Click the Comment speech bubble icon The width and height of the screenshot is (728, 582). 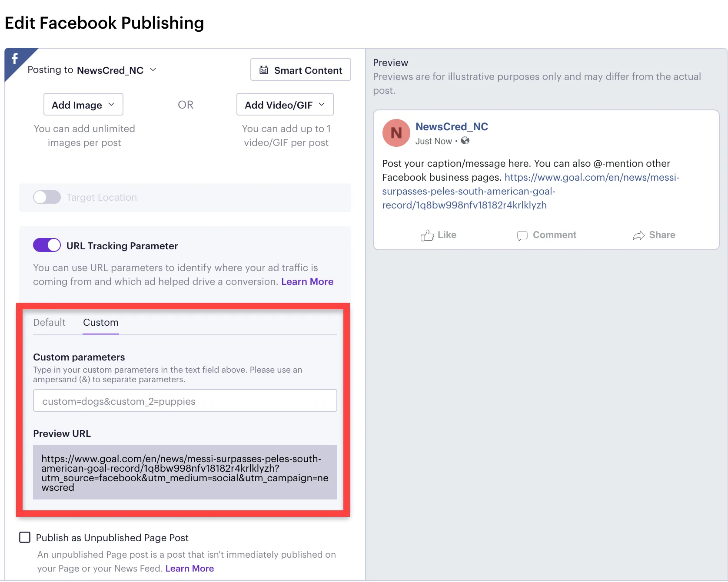point(522,235)
